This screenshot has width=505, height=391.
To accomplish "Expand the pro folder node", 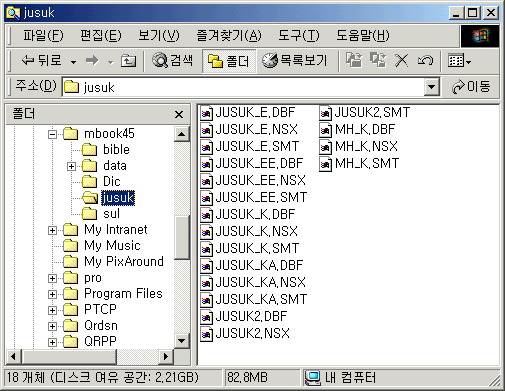I will [52, 278].
